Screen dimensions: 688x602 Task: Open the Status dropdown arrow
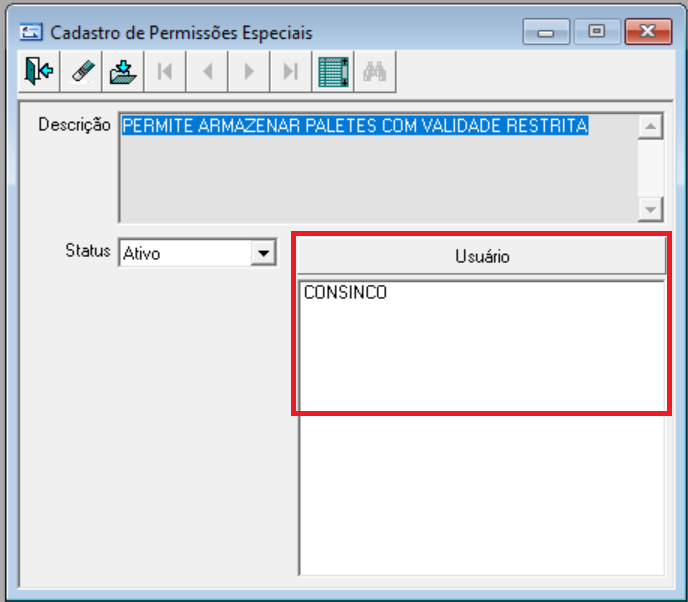click(x=263, y=253)
